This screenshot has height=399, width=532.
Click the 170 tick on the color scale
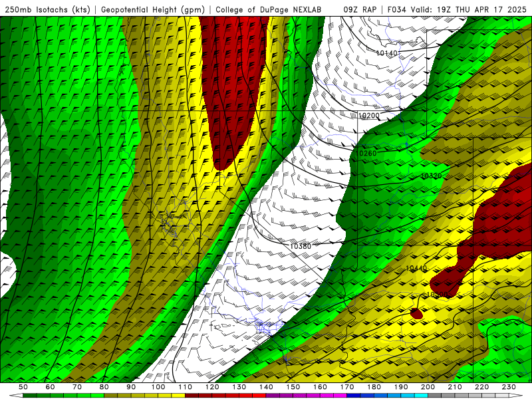pyautogui.click(x=347, y=387)
